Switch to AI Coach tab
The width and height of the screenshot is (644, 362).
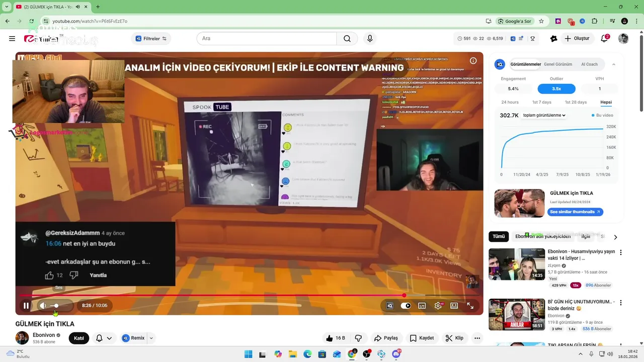click(589, 64)
